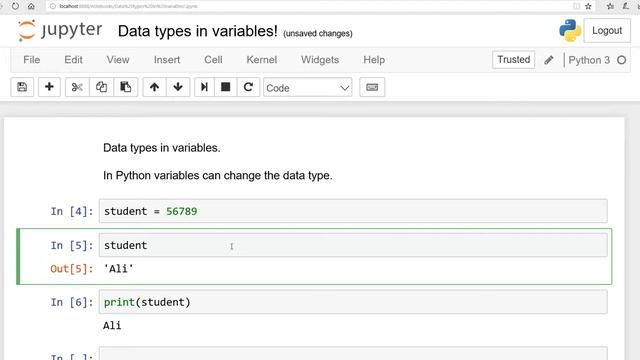Image resolution: width=640 pixels, height=360 pixels.
Task: Click the Jupyter logo
Action: coord(60,31)
